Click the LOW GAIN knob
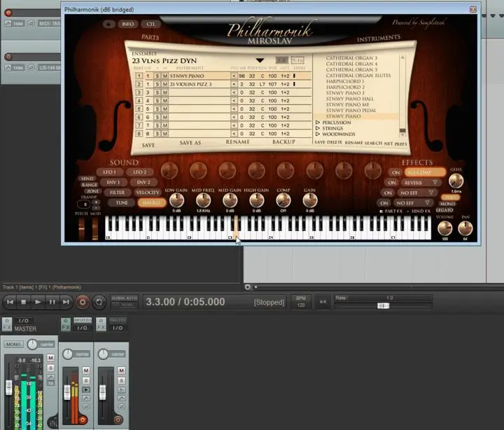The image size is (504, 430). (x=176, y=200)
